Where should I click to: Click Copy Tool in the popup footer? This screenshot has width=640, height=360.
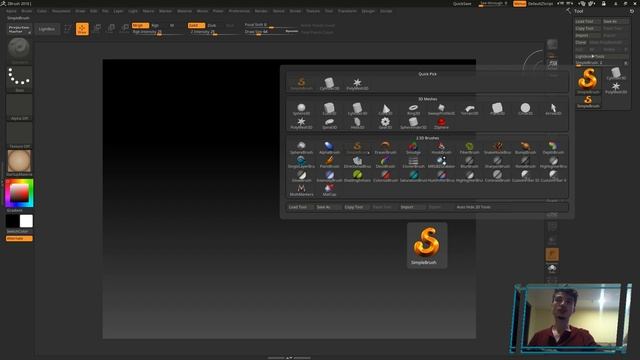[356, 207]
